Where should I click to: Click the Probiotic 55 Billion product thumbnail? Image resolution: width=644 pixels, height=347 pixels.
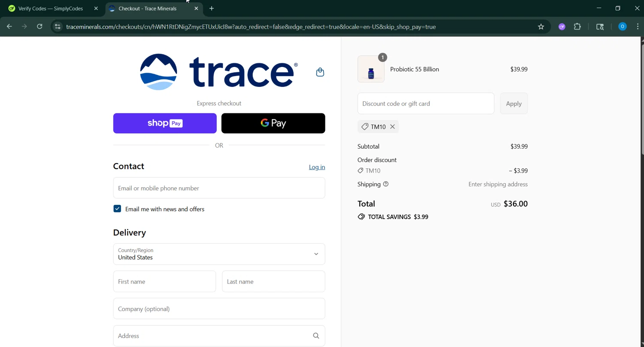(371, 69)
